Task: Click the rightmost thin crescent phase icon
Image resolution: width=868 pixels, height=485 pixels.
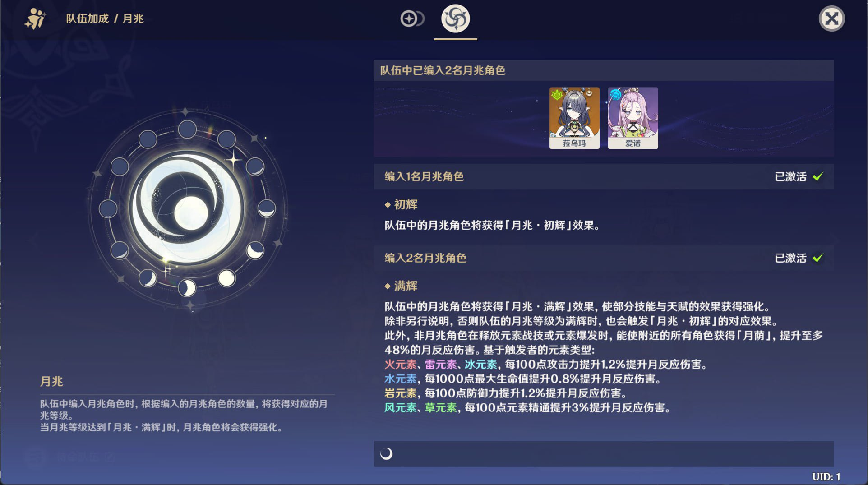Action: coord(267,208)
